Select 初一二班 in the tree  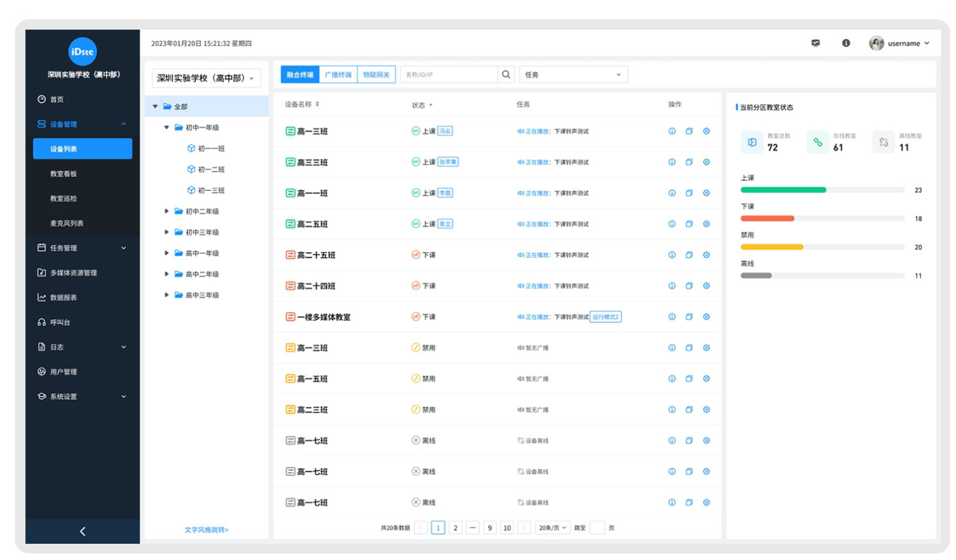[x=206, y=170]
